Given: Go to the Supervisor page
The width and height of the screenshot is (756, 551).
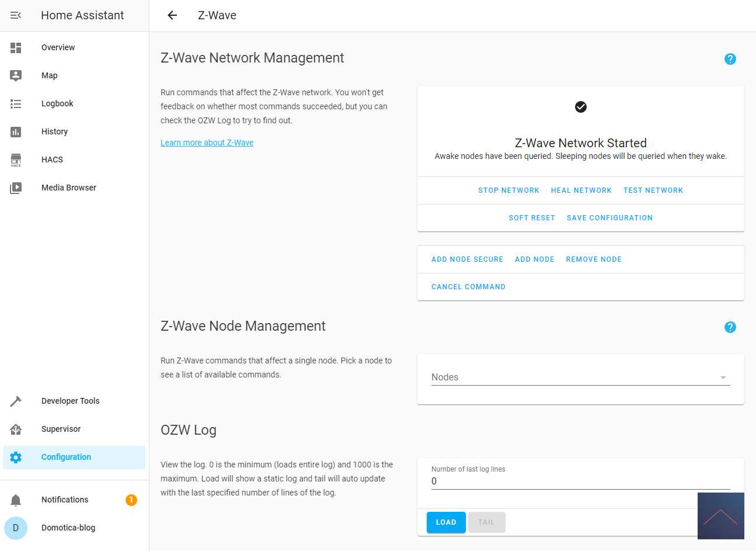Looking at the screenshot, I should click(61, 429).
